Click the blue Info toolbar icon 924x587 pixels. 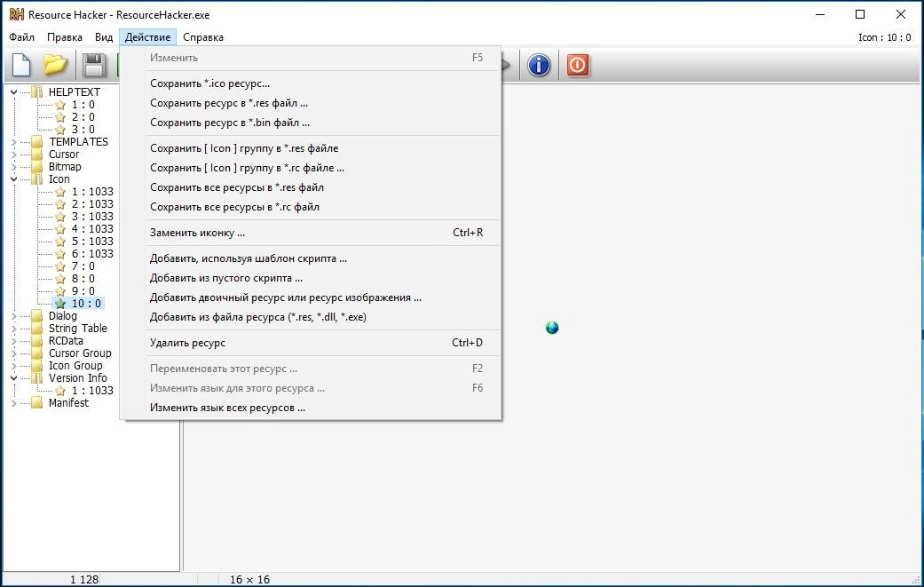539,65
